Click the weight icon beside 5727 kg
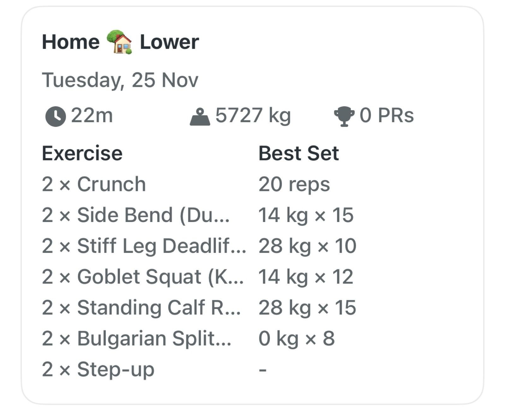This screenshot has height=420, width=505. point(200,116)
